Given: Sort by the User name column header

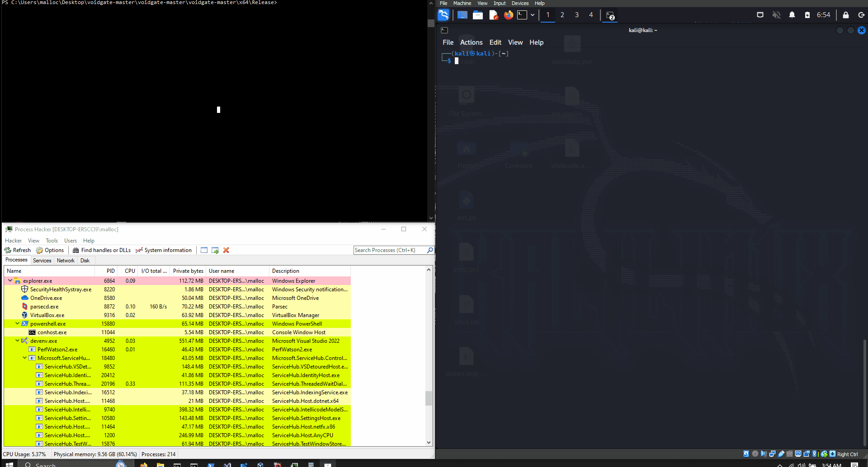Looking at the screenshot, I should [238, 271].
